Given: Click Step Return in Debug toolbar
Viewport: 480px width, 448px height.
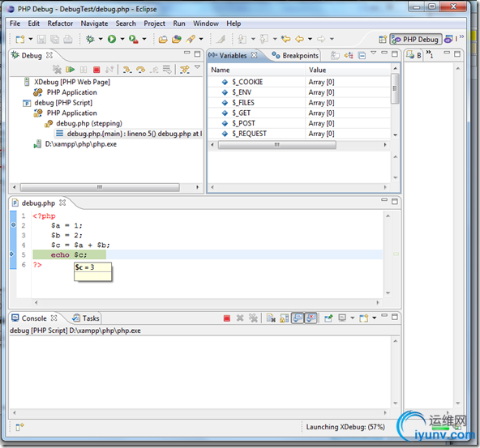Looking at the screenshot, I should point(154,70).
